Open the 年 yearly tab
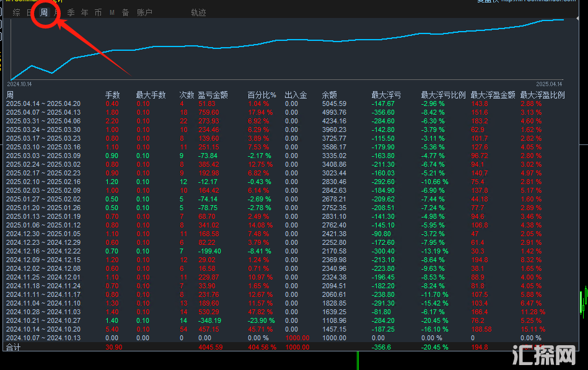The image size is (588, 370). (84, 12)
